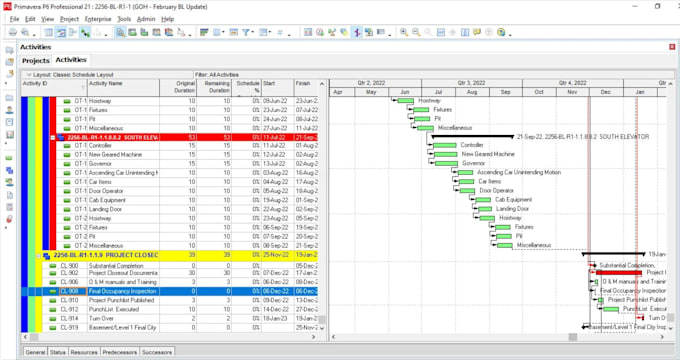The height and width of the screenshot is (360, 680).
Task: Click the Gantt chart horizontal scrollbar thumb
Action: click(x=573, y=337)
